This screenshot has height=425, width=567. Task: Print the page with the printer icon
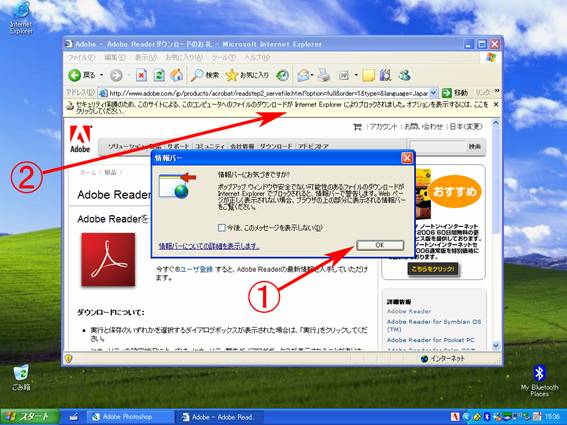(x=324, y=75)
